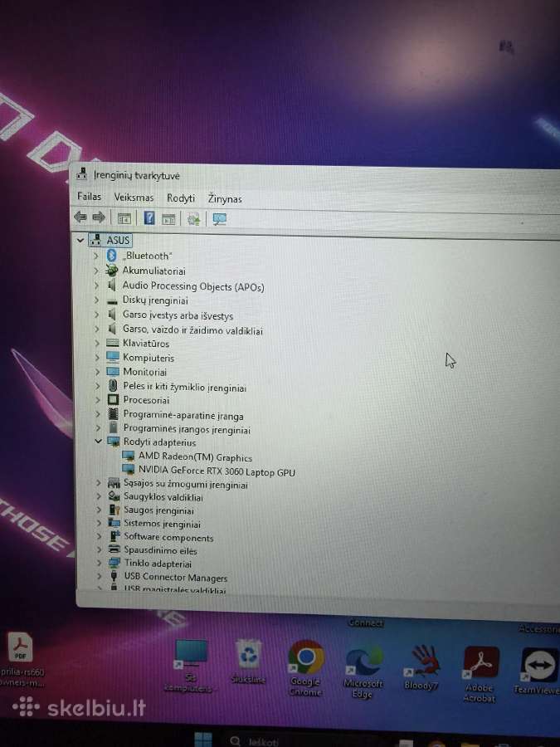Screen dimensions: 560x747
Task: Expand the Tinklo adapteriai category
Action: pos(99,563)
